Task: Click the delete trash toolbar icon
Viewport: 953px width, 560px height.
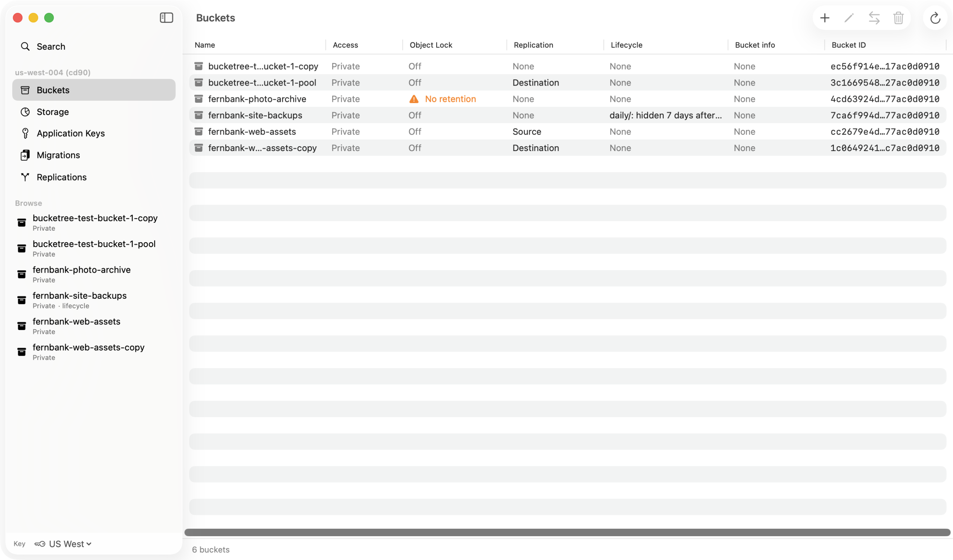Action: (898, 18)
